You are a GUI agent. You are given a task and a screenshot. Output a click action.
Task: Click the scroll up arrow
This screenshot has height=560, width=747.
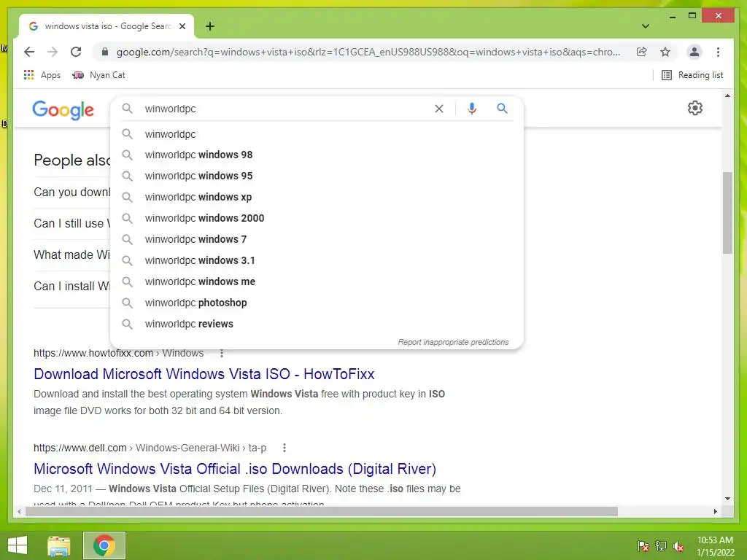pos(727,96)
